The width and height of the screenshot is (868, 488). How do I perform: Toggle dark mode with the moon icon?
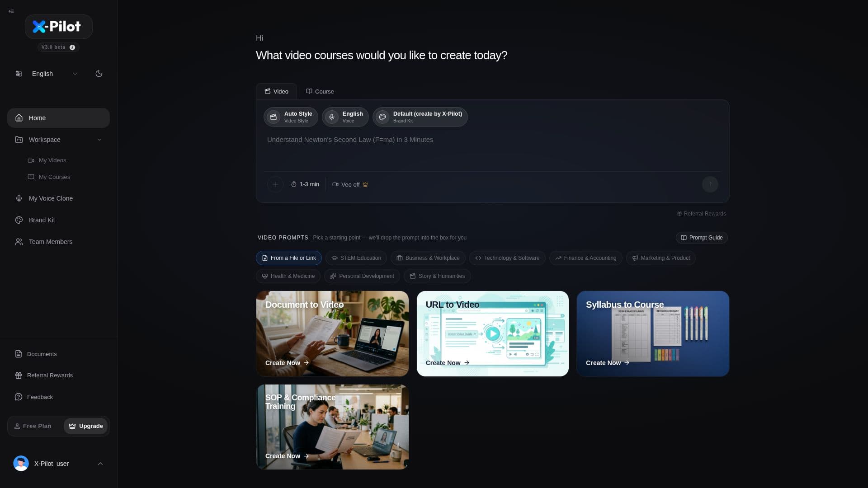coord(99,74)
